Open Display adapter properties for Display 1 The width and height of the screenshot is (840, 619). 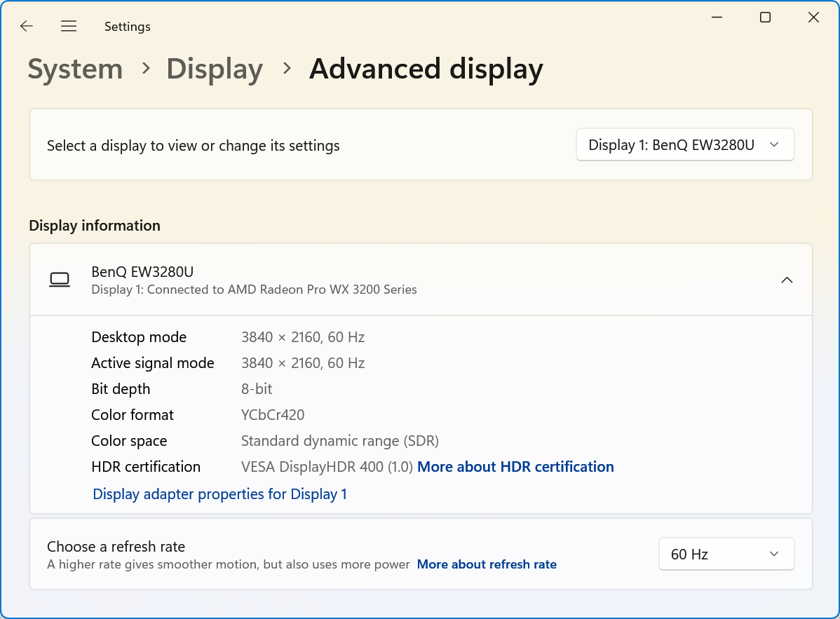[219, 494]
